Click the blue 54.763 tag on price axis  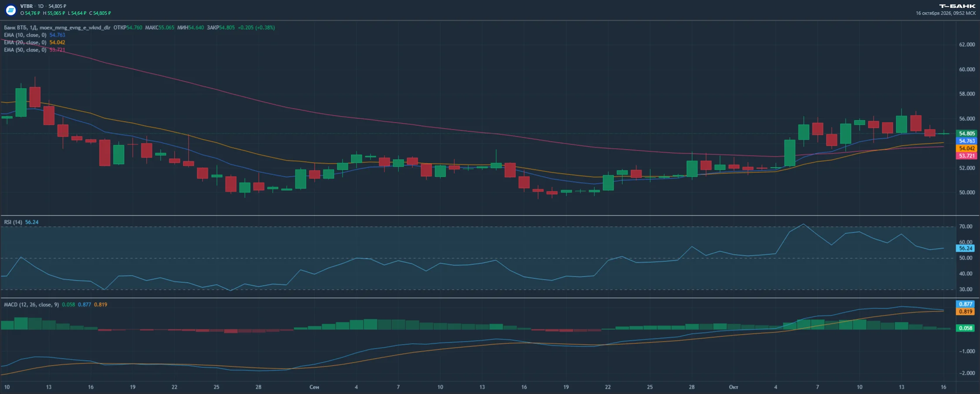[966, 141]
